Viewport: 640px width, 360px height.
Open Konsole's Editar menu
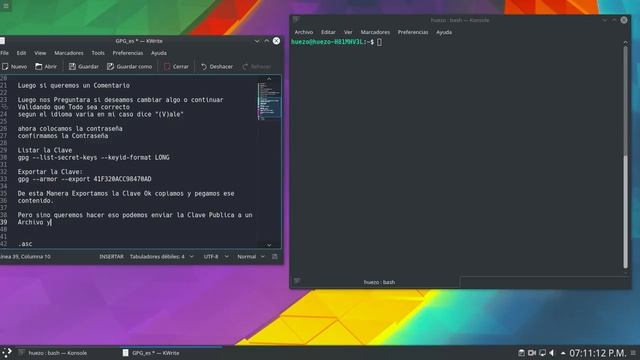tap(328, 32)
